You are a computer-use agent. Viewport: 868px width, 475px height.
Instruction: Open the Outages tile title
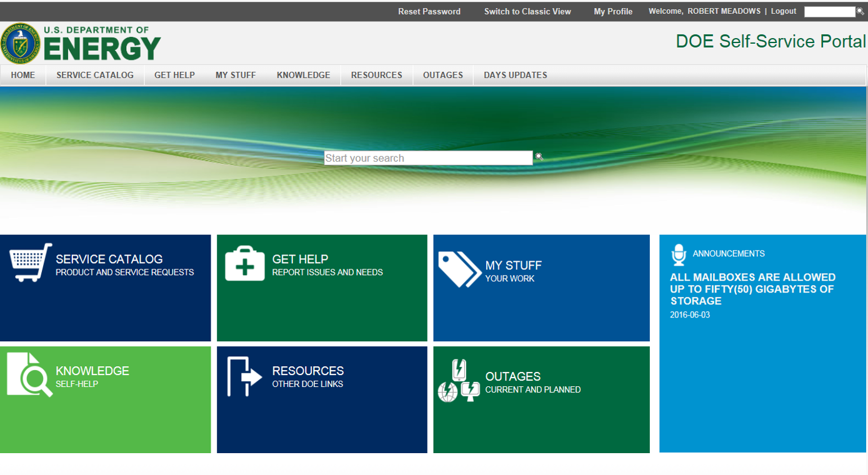pos(512,376)
